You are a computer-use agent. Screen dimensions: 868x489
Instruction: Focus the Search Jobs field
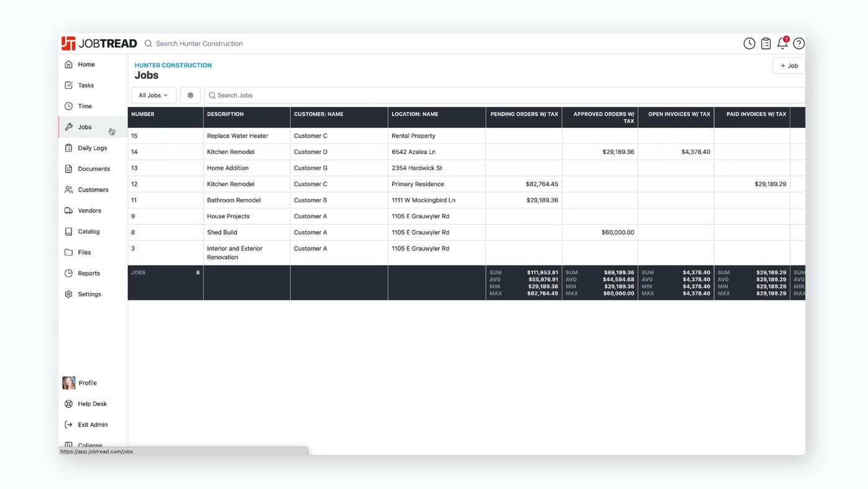pyautogui.click(x=505, y=95)
